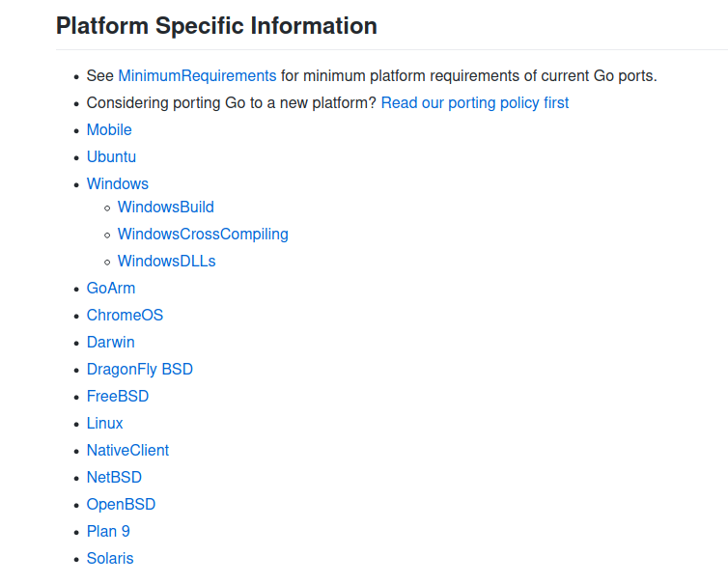Screen dimensions: 728x583
Task: Navigate to the WindowsBuild page
Action: (166, 207)
